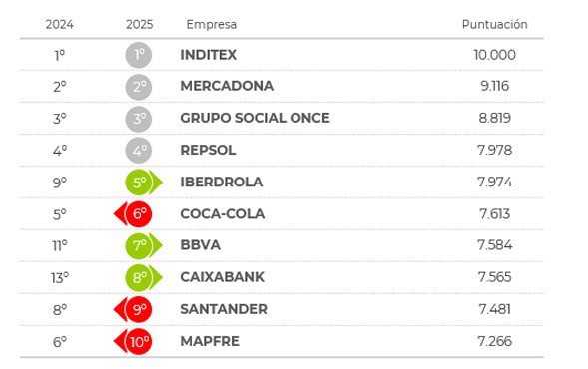Select the IBERDROLA company name

(x=222, y=183)
